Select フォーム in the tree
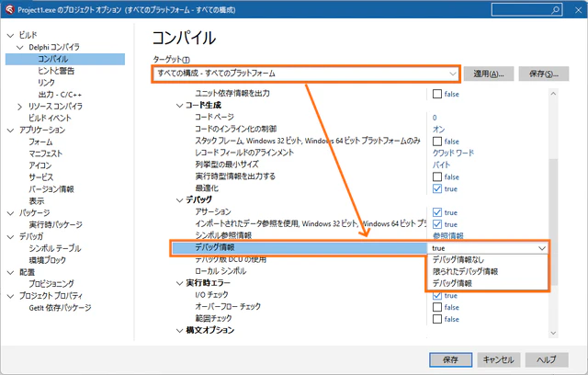 pyautogui.click(x=40, y=142)
